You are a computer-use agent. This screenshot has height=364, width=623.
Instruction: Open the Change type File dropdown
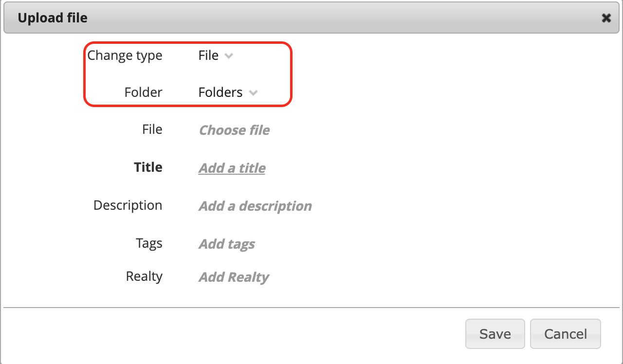pyautogui.click(x=208, y=56)
